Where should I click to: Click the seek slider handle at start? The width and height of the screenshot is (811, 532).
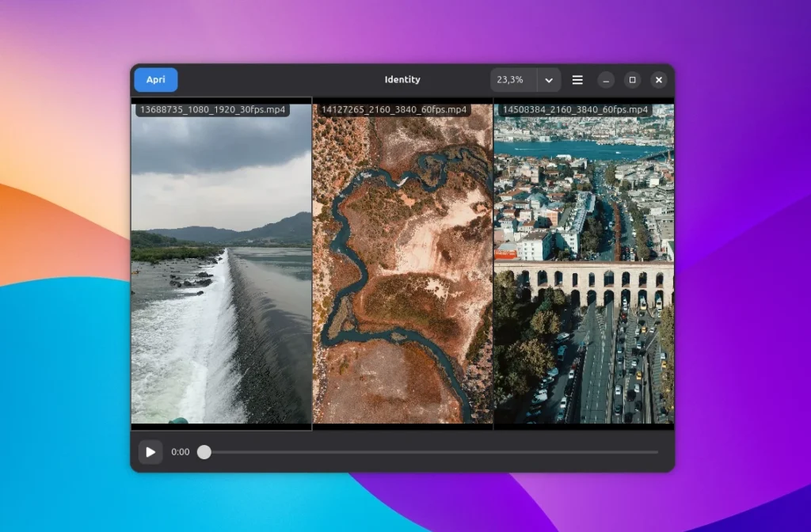(204, 452)
